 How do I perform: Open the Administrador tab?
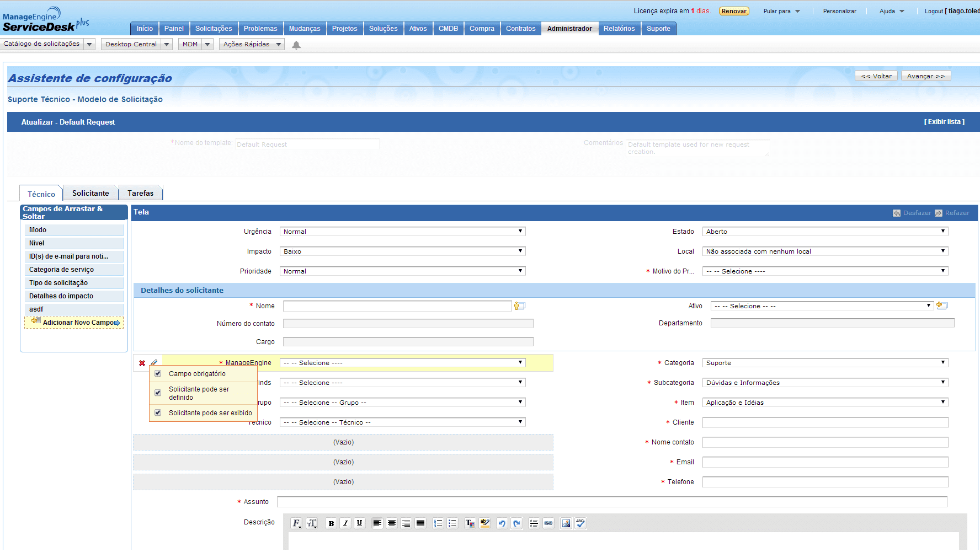[569, 29]
